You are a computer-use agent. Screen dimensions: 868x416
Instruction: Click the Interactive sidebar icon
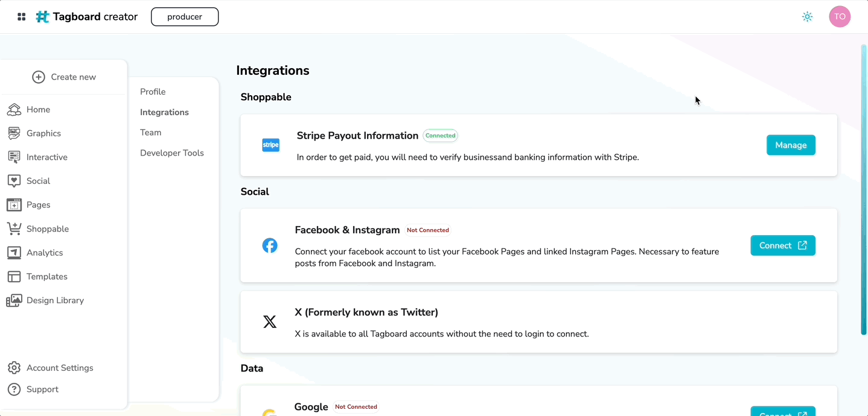coord(14,157)
